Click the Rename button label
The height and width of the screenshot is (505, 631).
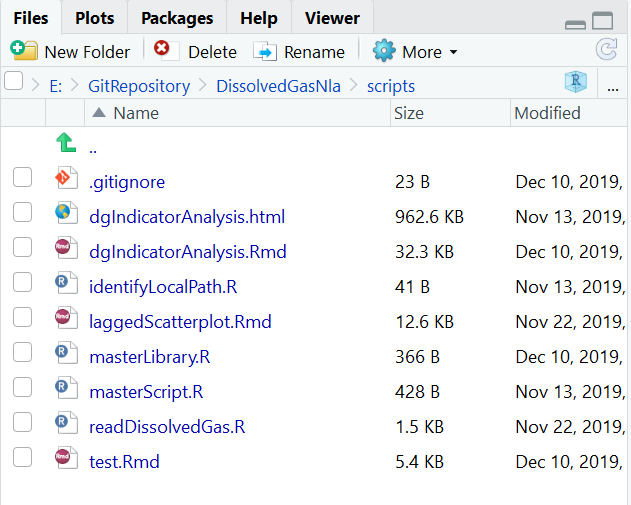tap(314, 52)
